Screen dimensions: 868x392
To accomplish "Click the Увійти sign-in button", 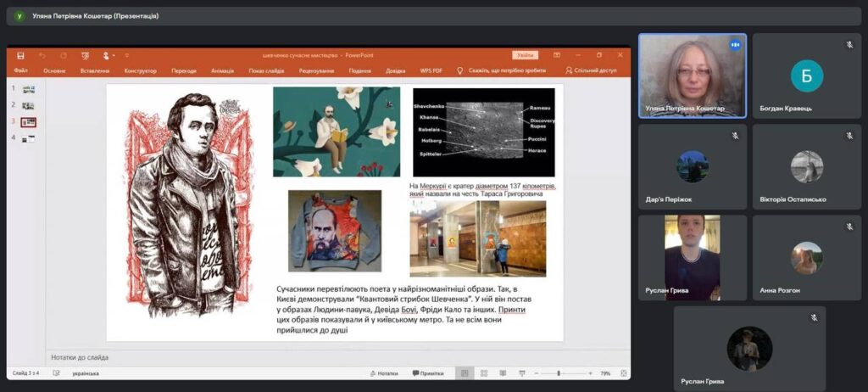I will (525, 55).
